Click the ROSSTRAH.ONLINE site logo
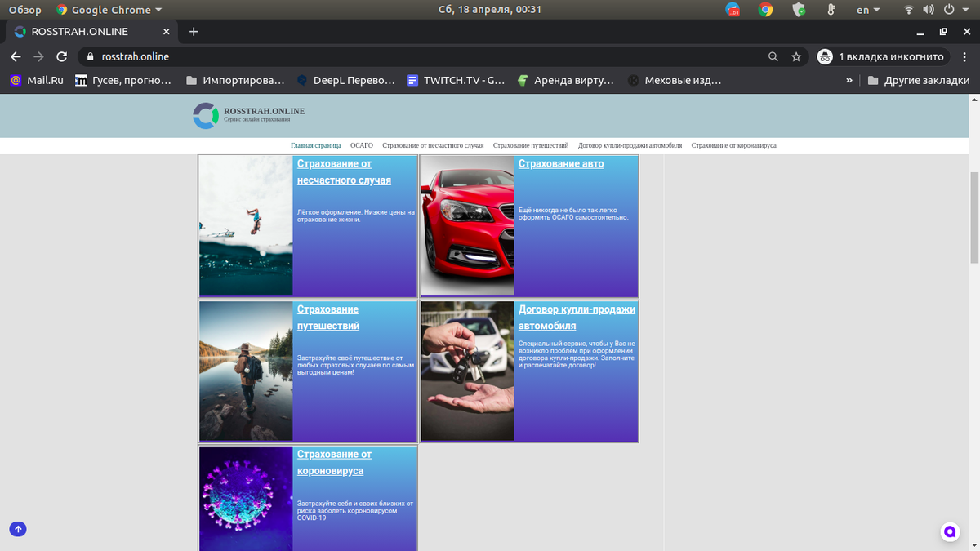This screenshot has height=551, width=980. 249,115
